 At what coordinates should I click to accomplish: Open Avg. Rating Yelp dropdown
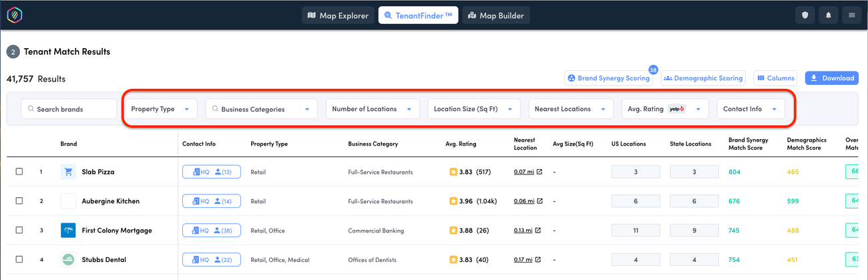click(664, 109)
